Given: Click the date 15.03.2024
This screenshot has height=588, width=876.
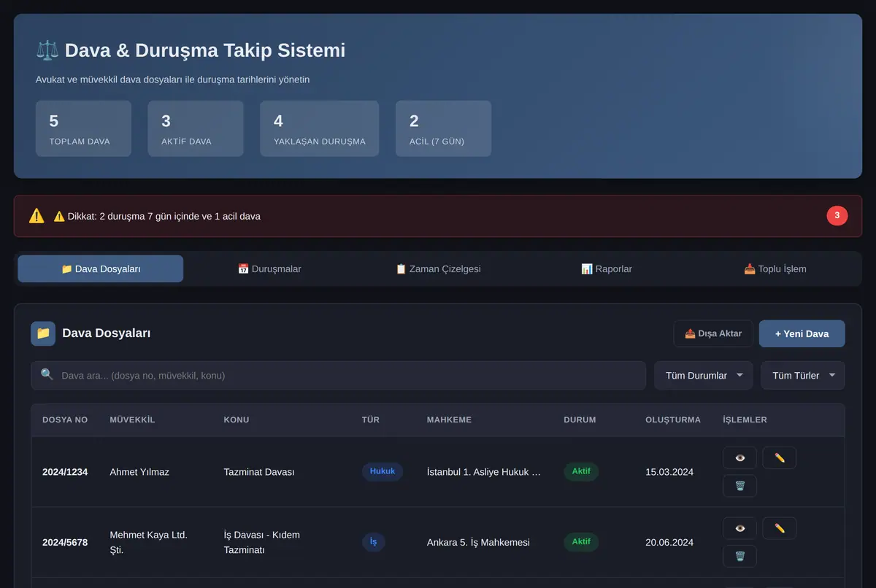Looking at the screenshot, I should pos(669,472).
